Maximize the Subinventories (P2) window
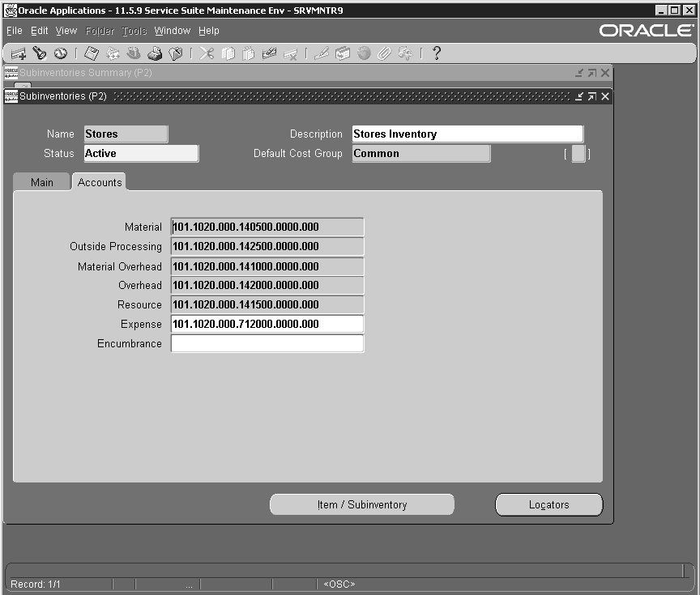The width and height of the screenshot is (700, 595). point(592,96)
